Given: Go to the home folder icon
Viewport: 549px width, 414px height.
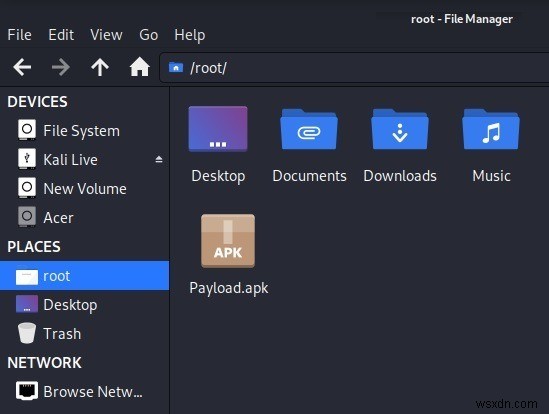Looking at the screenshot, I should tap(140, 67).
